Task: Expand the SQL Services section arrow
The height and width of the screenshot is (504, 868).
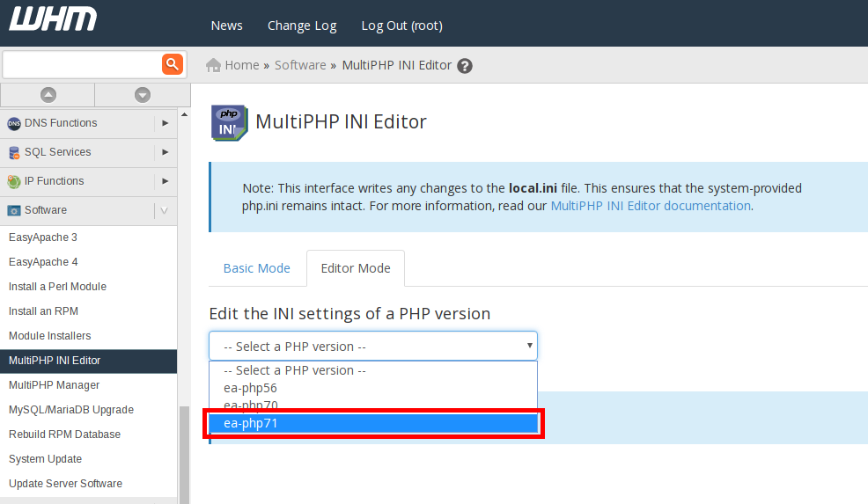Action: (165, 153)
